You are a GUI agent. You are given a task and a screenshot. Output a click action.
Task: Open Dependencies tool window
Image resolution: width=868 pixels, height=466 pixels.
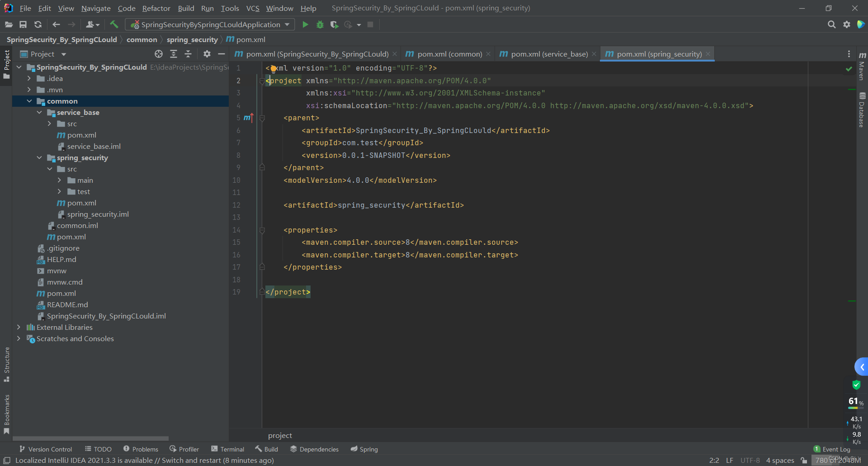coord(314,449)
